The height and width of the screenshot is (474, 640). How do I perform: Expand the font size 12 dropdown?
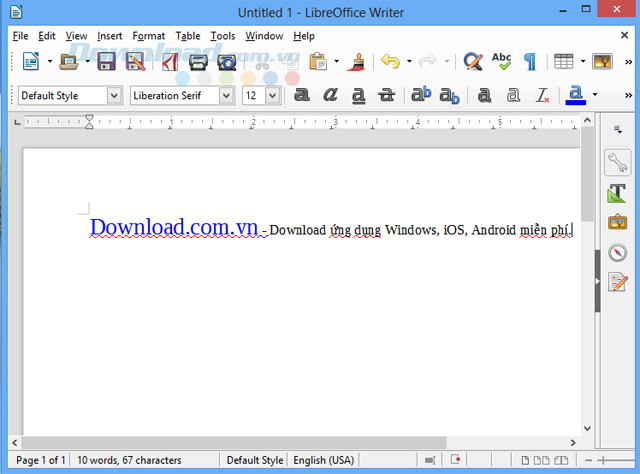[272, 96]
